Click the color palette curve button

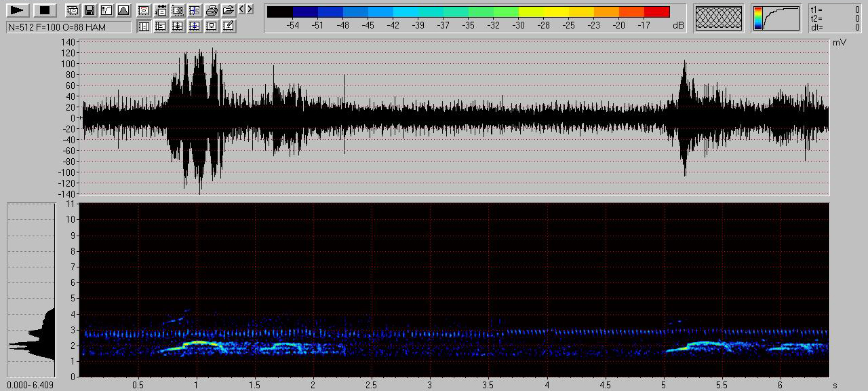pyautogui.click(x=776, y=18)
